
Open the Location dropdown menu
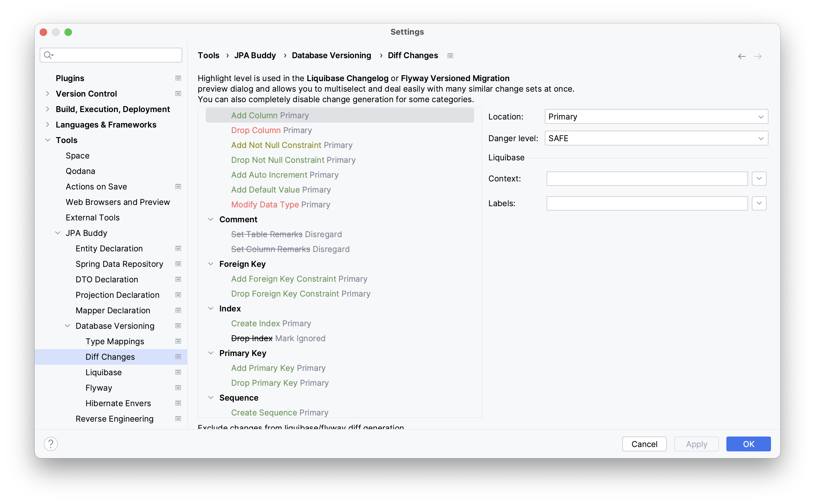656,116
